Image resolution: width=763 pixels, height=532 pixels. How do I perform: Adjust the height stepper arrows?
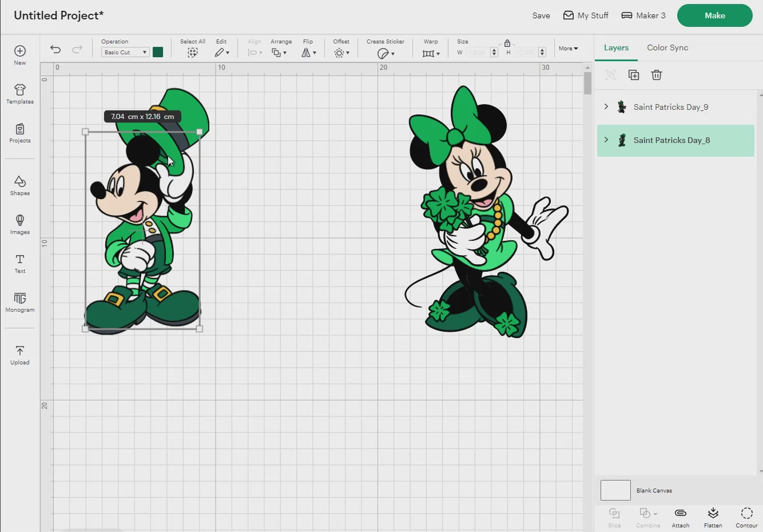pos(542,52)
